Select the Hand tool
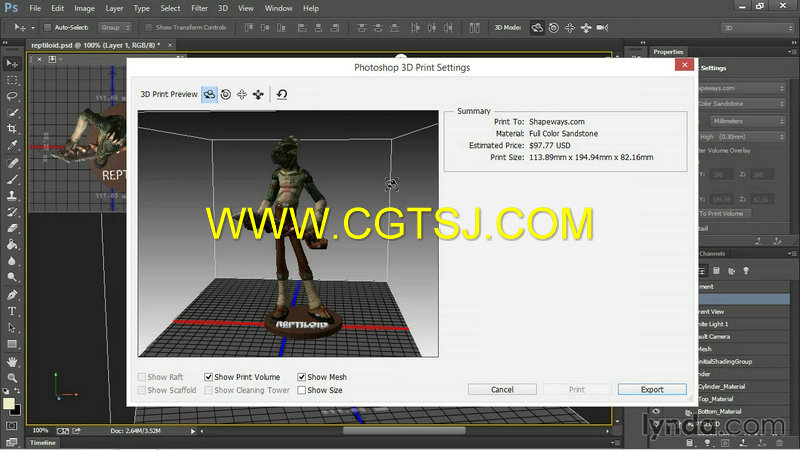The height and width of the screenshot is (450, 800). (x=12, y=362)
